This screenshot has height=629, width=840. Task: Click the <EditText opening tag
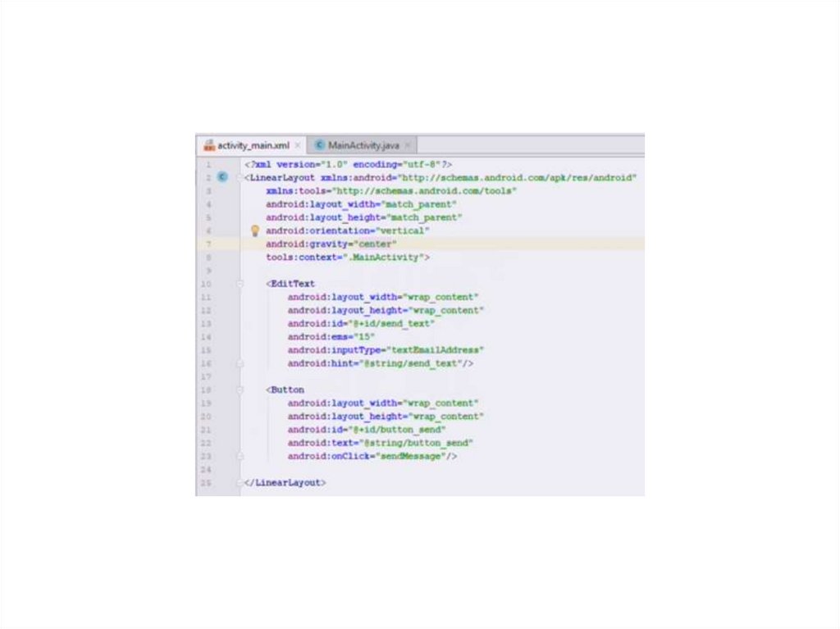[290, 284]
